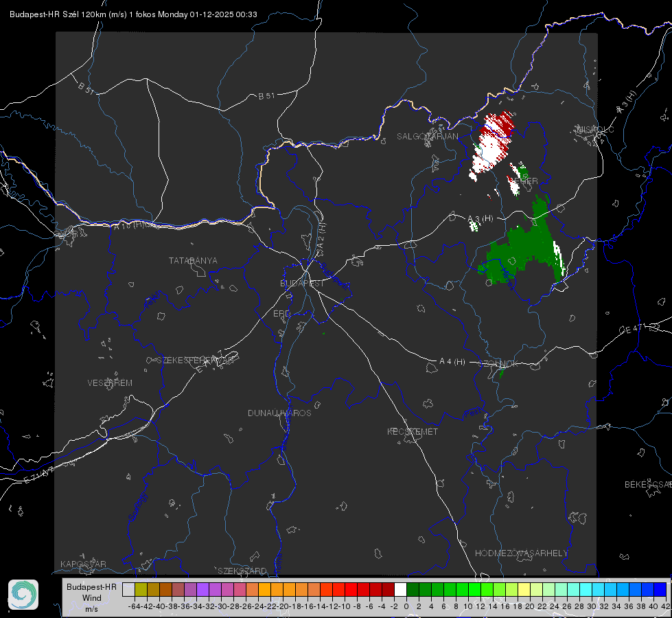Click the 'Budapest-HR Wind m/s' legend title
This screenshot has height=618, width=672.
[92, 598]
